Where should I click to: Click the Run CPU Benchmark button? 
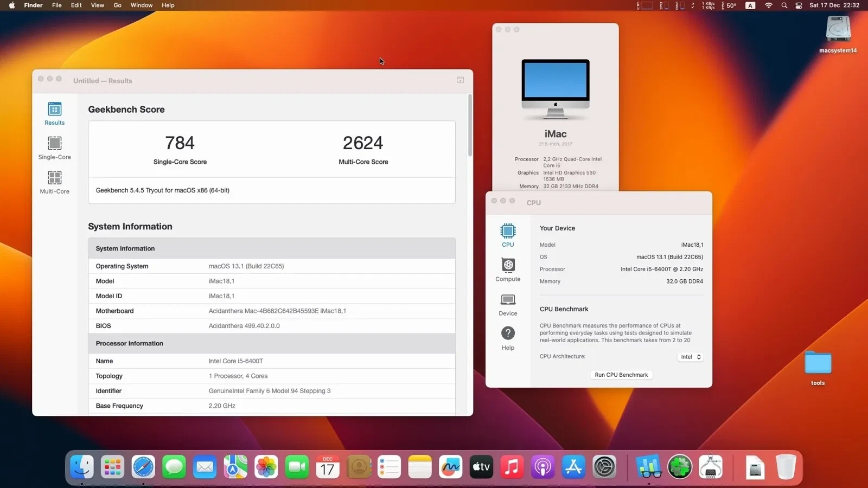(x=621, y=375)
